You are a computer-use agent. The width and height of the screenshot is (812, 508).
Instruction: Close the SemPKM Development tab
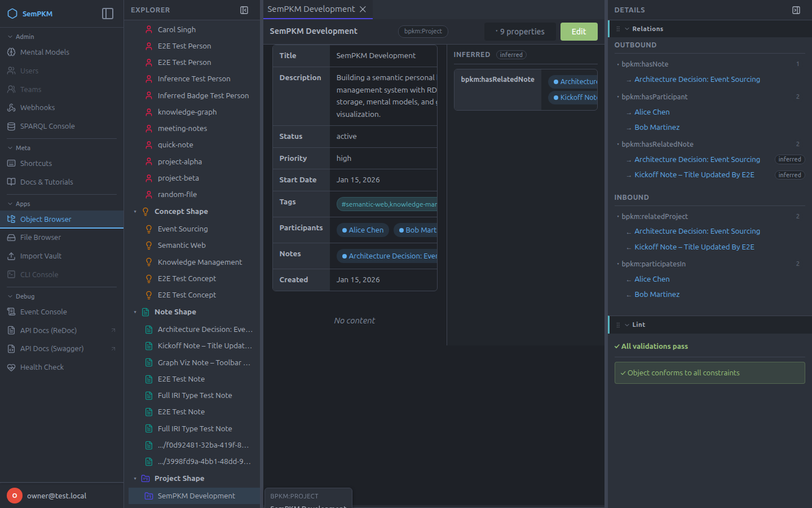tap(363, 9)
